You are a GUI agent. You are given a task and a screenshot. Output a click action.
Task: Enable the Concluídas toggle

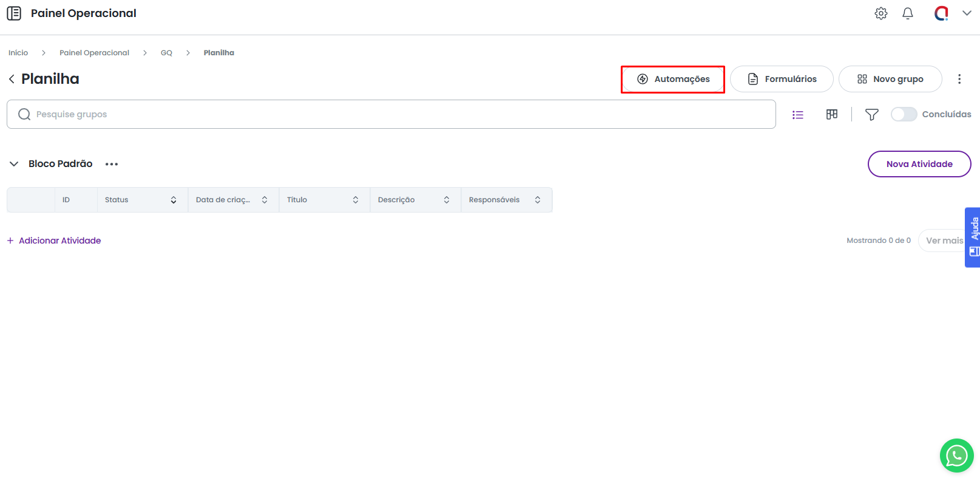pos(904,114)
